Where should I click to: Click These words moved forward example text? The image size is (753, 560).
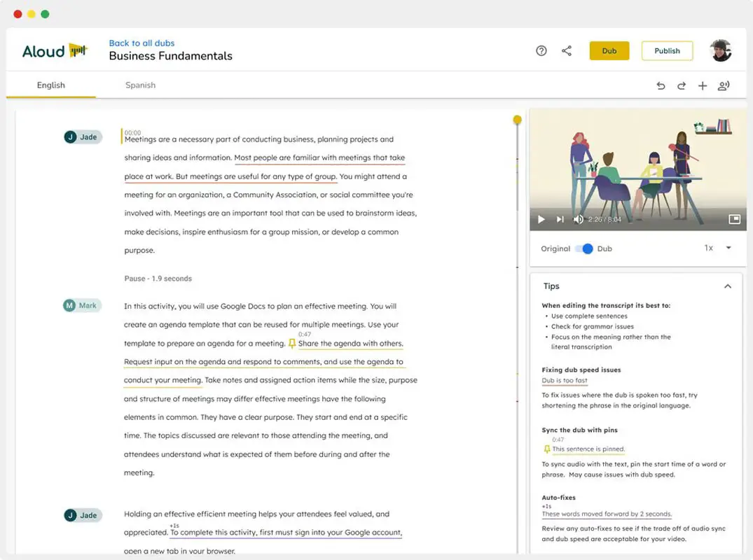click(607, 514)
